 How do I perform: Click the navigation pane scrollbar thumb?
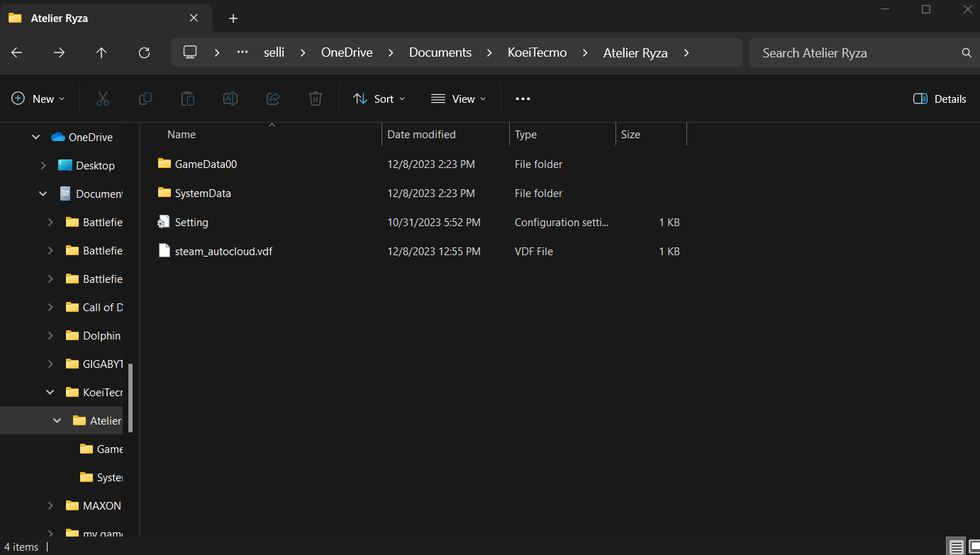pyautogui.click(x=130, y=396)
